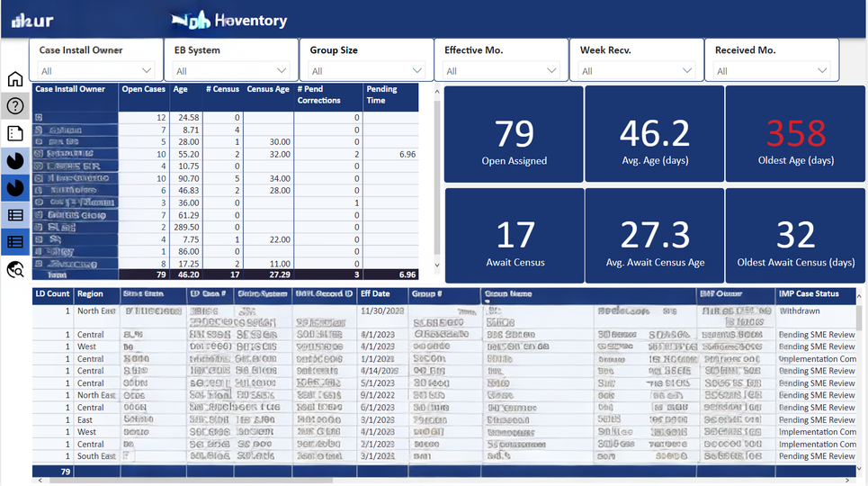
Task: Select the 17 Await Census card
Action: coord(515,236)
